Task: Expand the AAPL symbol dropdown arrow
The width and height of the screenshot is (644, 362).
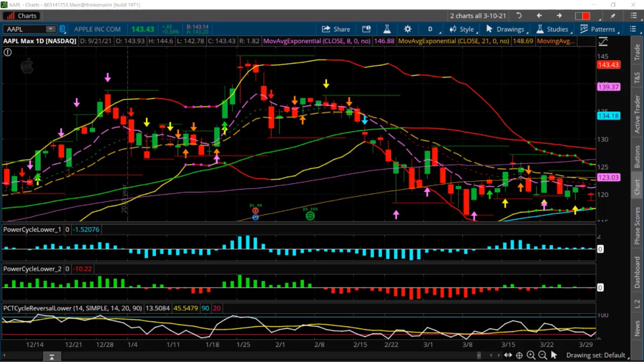Action: click(50, 29)
